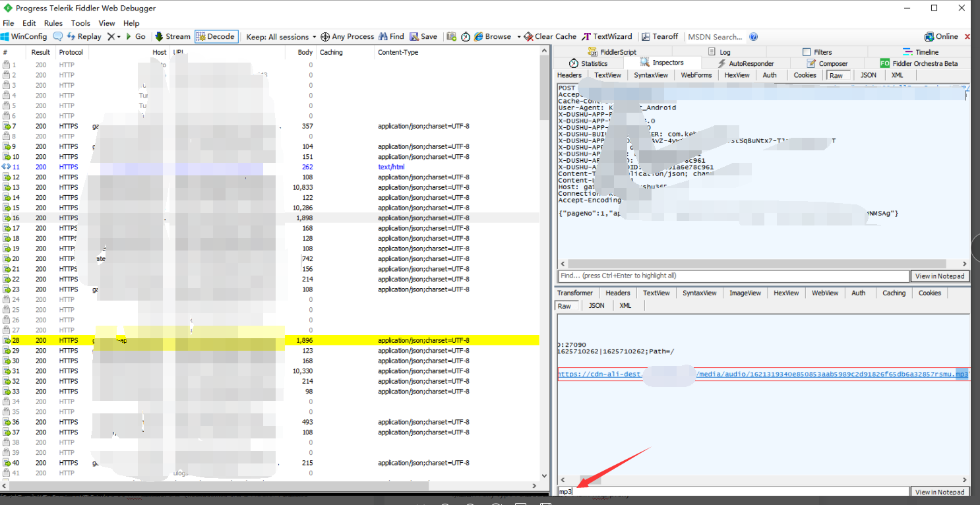Open Keep: All sessions dropdown
Image resolution: width=980 pixels, height=505 pixels.
(x=281, y=37)
